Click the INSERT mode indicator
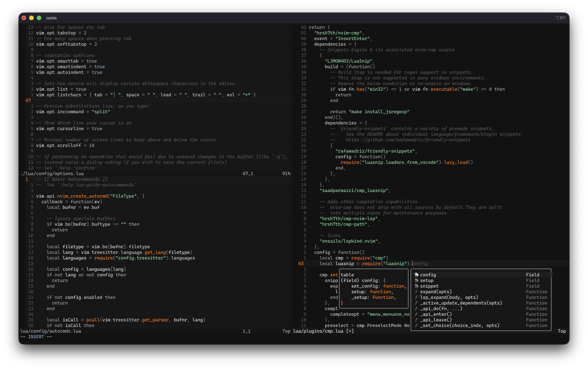 pos(36,337)
